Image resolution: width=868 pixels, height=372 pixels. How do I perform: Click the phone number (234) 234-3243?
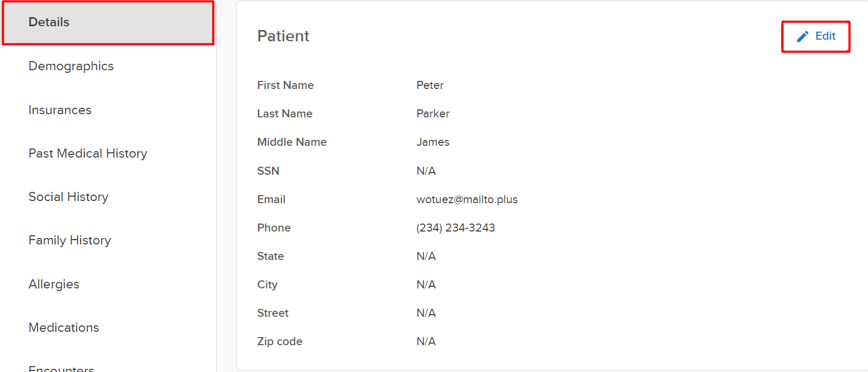tap(455, 228)
